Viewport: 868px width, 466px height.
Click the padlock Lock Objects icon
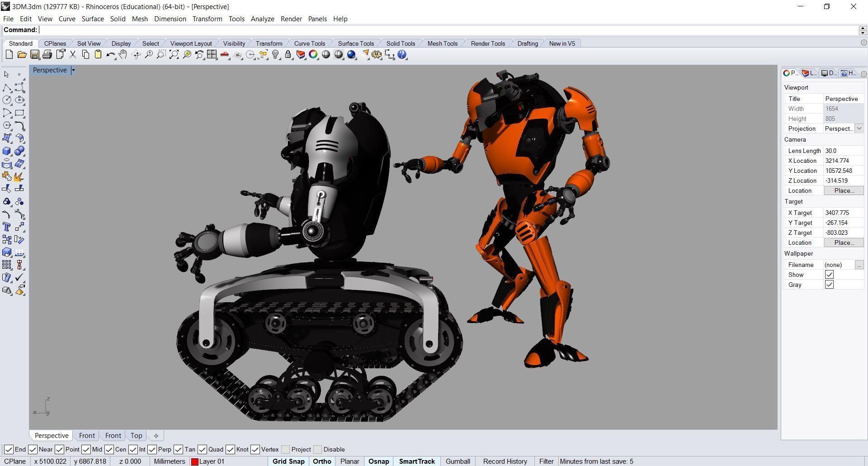tap(288, 55)
